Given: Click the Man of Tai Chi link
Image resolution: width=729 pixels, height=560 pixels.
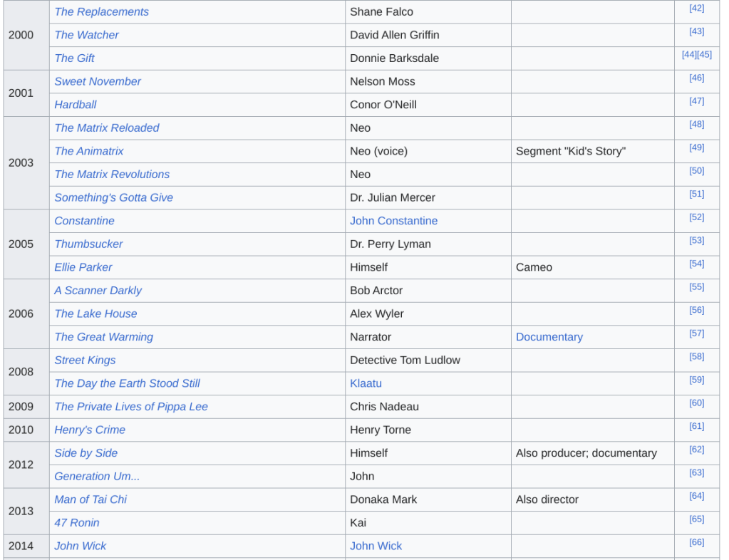Looking at the screenshot, I should (91, 499).
